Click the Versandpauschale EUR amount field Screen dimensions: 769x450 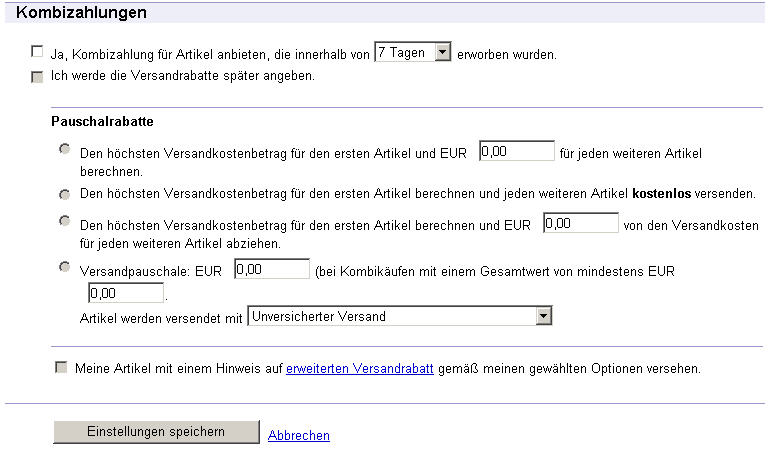pos(271,269)
